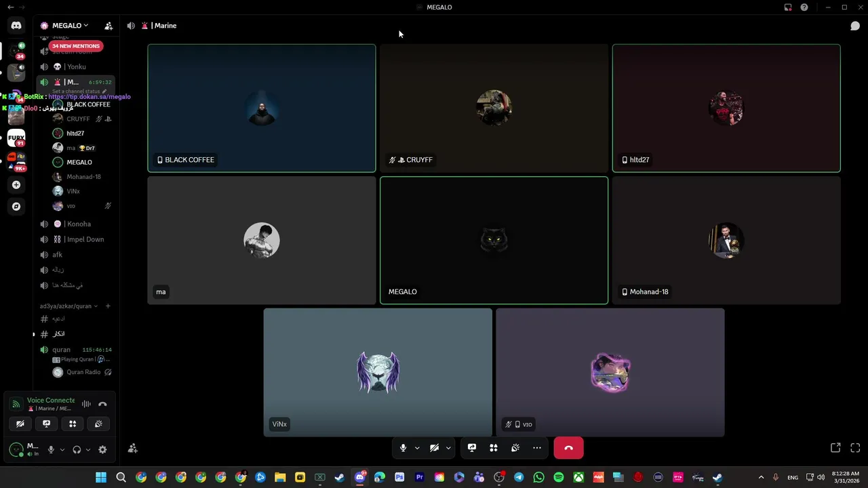Open the chat icon at top right
The width and height of the screenshot is (868, 488).
click(855, 26)
